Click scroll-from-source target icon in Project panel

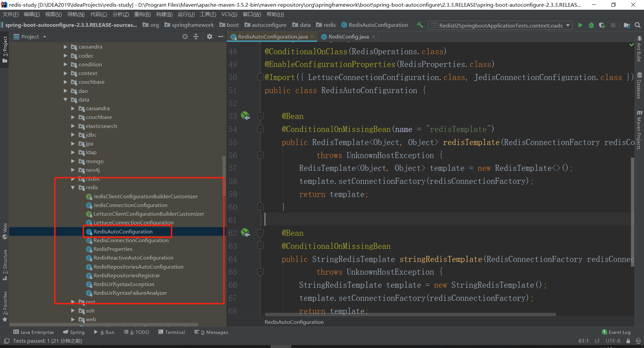[x=185, y=37]
